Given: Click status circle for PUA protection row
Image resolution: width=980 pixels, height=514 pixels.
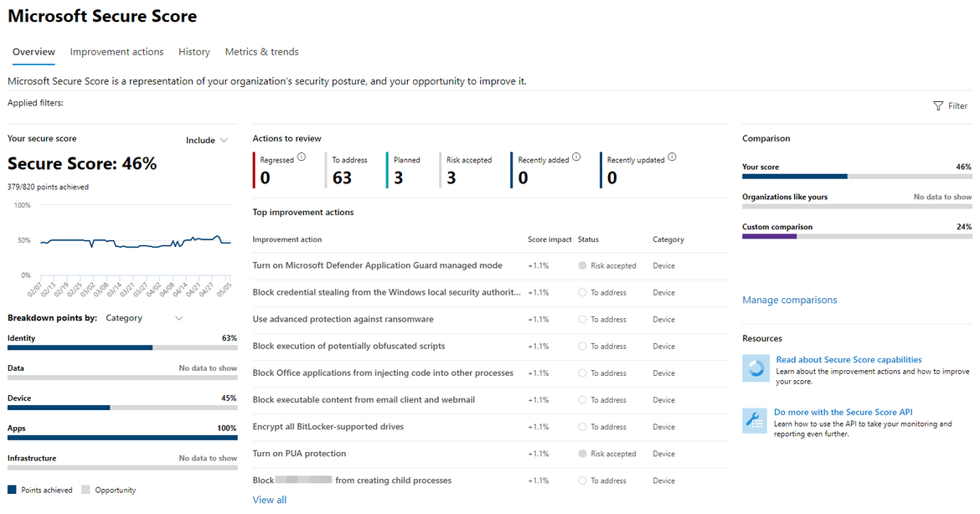Looking at the screenshot, I should (582, 454).
